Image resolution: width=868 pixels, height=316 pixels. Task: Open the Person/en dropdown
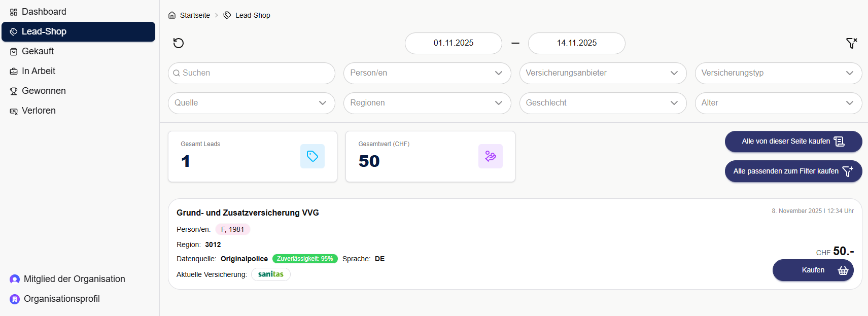[427, 73]
